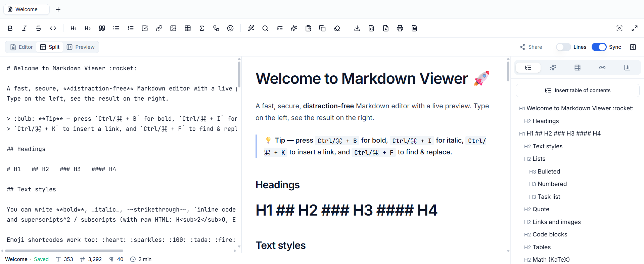Turn off the Sync switch
This screenshot has width=644, height=264.
(599, 47)
